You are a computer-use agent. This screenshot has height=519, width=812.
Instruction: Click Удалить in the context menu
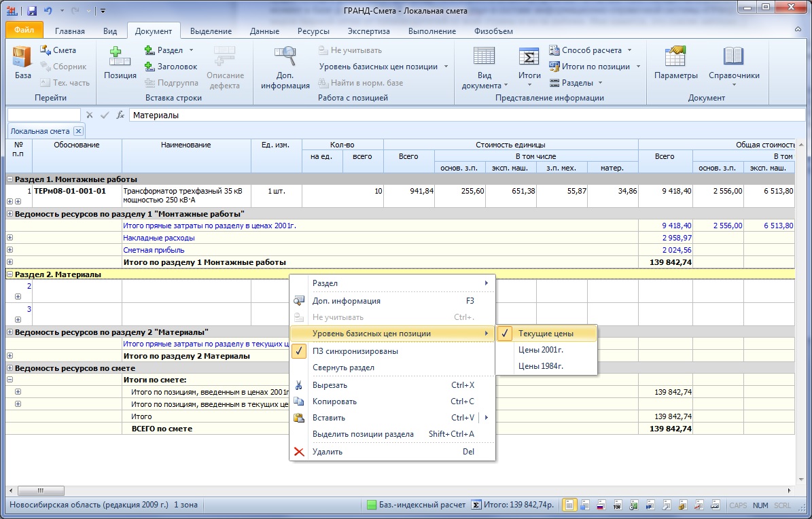coord(327,452)
